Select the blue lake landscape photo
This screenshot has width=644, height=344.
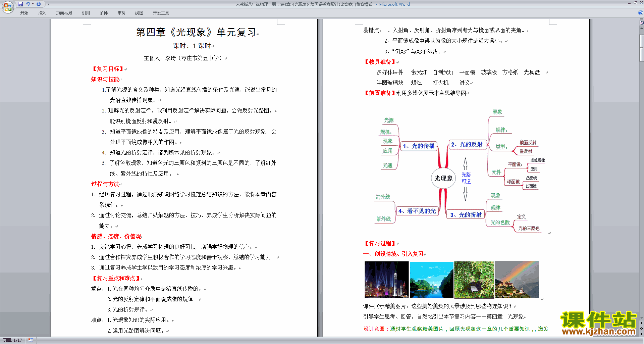[x=431, y=280]
